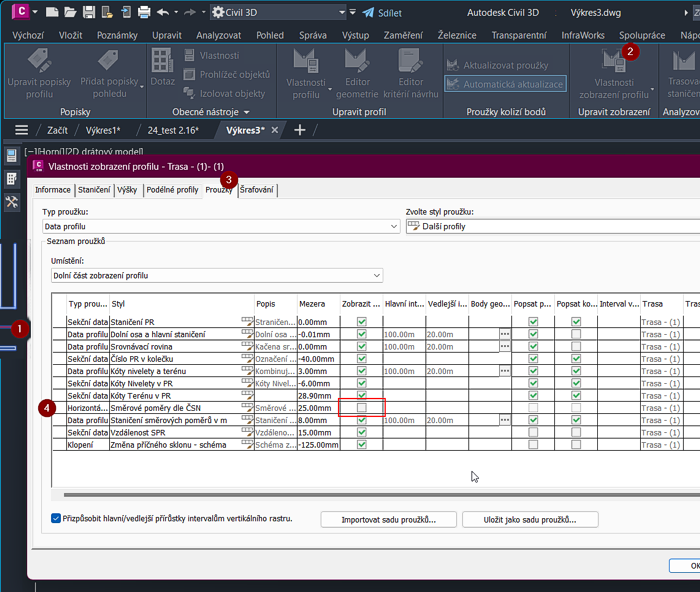Open the Analyzovat ribbon tab
Screen dimensions: 700x592
tap(218, 35)
